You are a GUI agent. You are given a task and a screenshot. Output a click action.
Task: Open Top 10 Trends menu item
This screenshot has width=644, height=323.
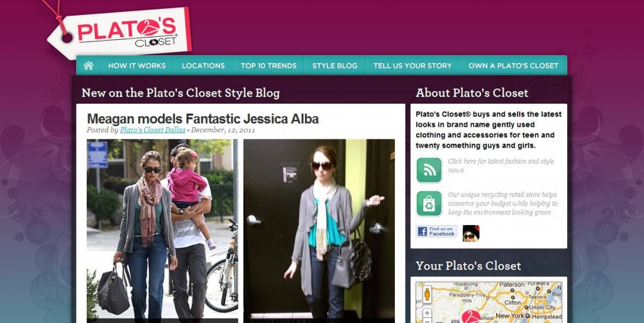click(x=269, y=65)
